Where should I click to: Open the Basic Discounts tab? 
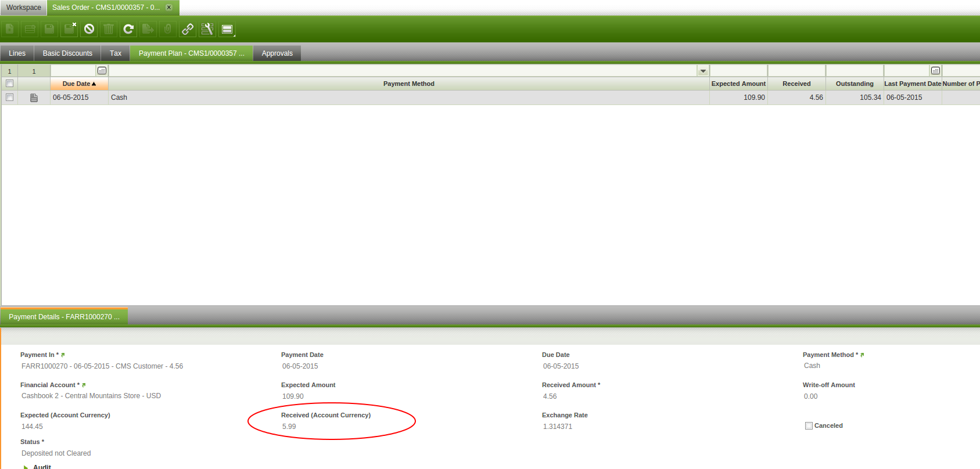click(x=67, y=53)
